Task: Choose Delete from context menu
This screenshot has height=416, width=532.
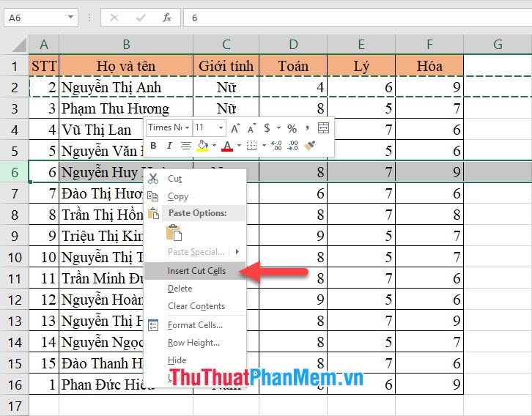Action: [x=195, y=288]
